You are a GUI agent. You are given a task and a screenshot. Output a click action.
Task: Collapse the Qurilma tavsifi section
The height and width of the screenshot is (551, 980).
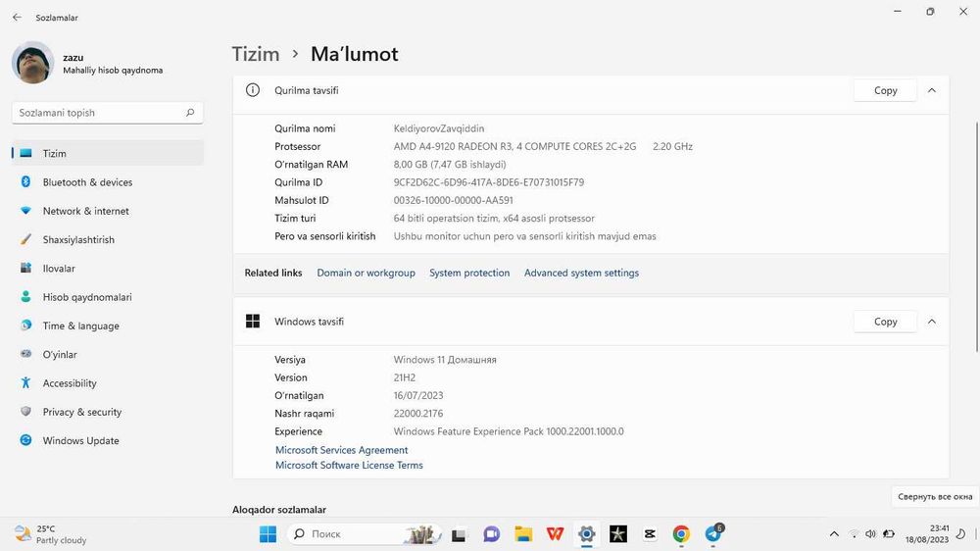tap(931, 90)
